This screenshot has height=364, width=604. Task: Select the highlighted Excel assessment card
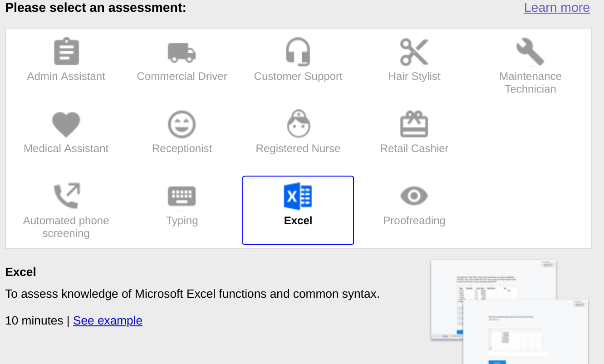coord(298,210)
